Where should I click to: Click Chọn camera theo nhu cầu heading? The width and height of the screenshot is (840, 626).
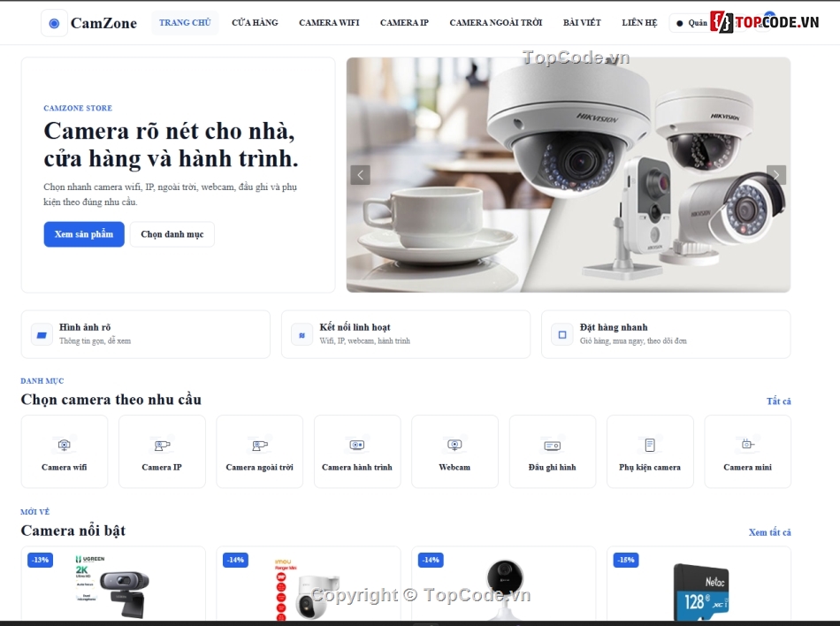tap(111, 400)
